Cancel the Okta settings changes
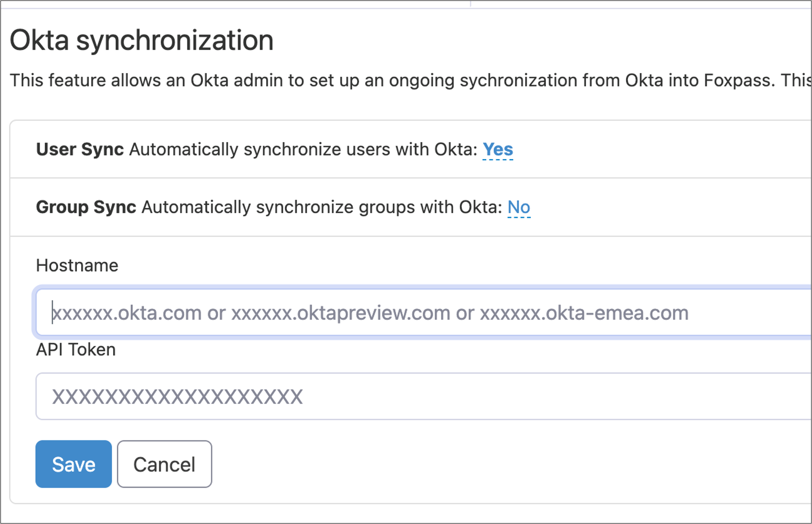The image size is (812, 524). point(164,464)
